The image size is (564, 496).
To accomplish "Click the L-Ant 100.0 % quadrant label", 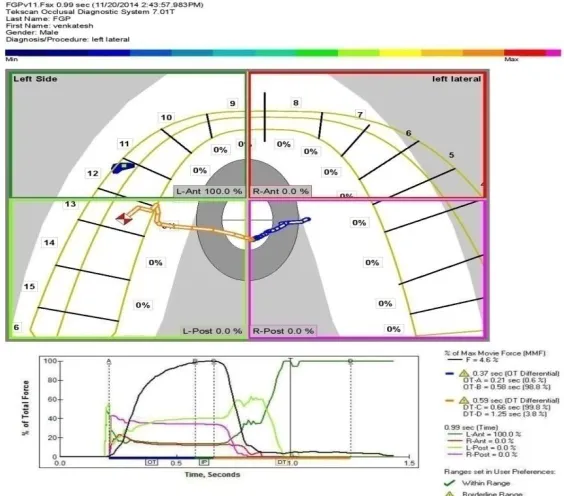I will click(209, 191).
